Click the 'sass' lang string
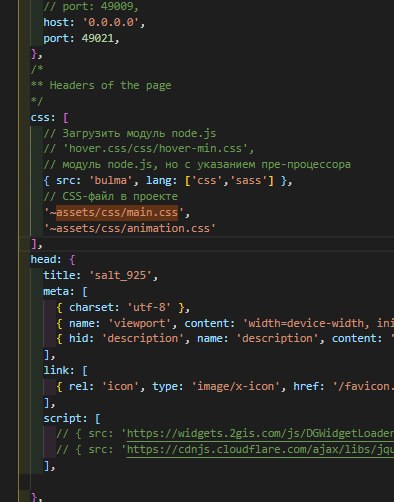 (248, 180)
